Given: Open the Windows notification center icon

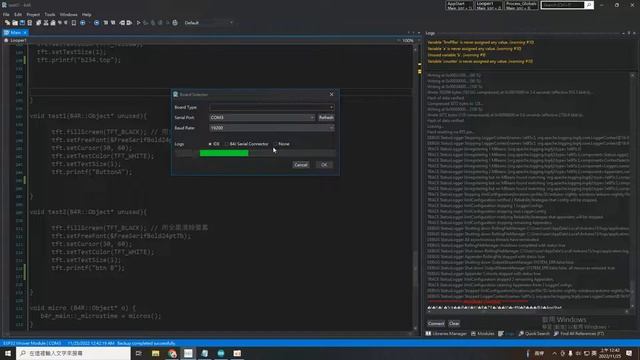Looking at the screenshot, I should 629,353.
